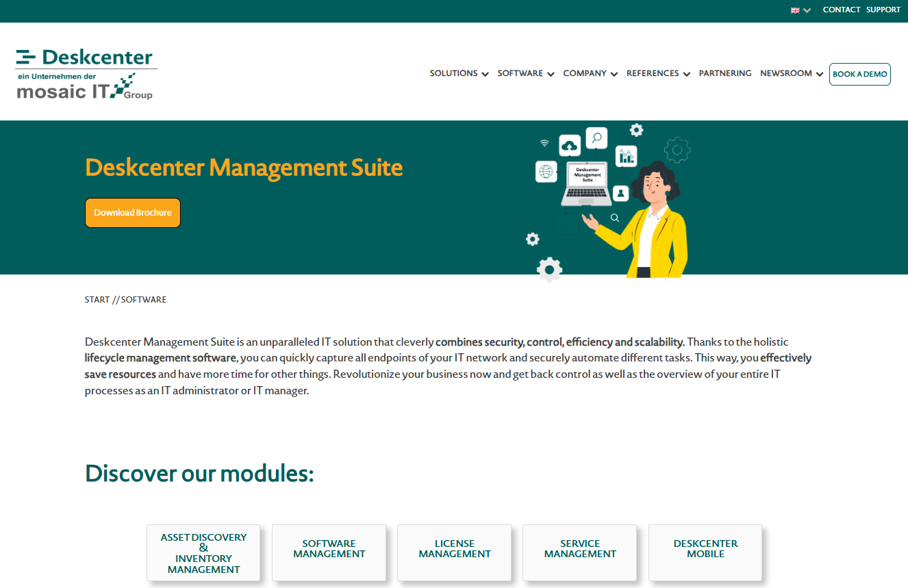The width and height of the screenshot is (908, 588).
Task: Click the Book a Demo button
Action: [x=859, y=74]
